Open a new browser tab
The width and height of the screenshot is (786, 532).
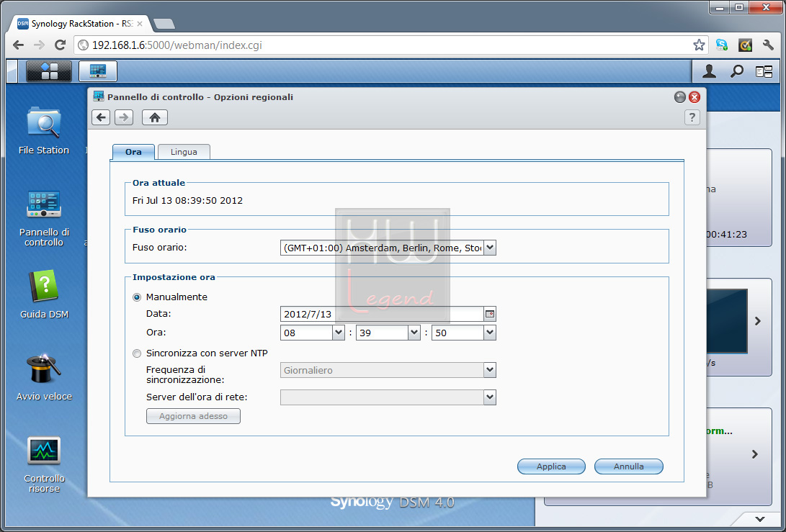coord(164,24)
